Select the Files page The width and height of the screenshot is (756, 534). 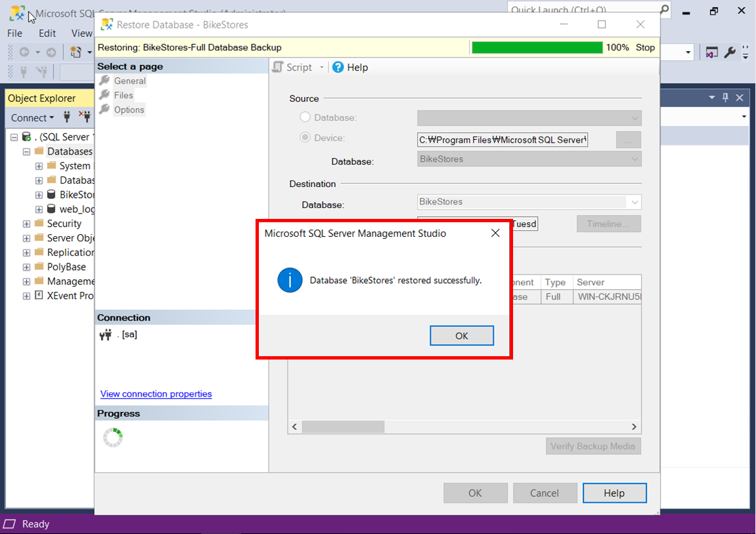[123, 96]
